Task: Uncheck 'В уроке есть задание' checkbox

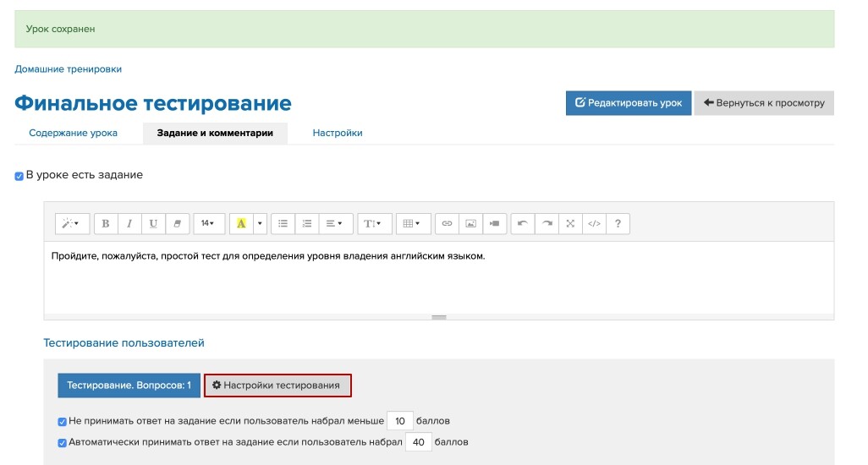Action: (19, 176)
